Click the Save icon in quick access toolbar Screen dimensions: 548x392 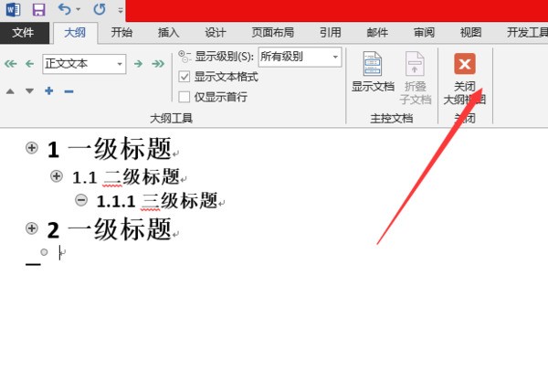tap(38, 10)
